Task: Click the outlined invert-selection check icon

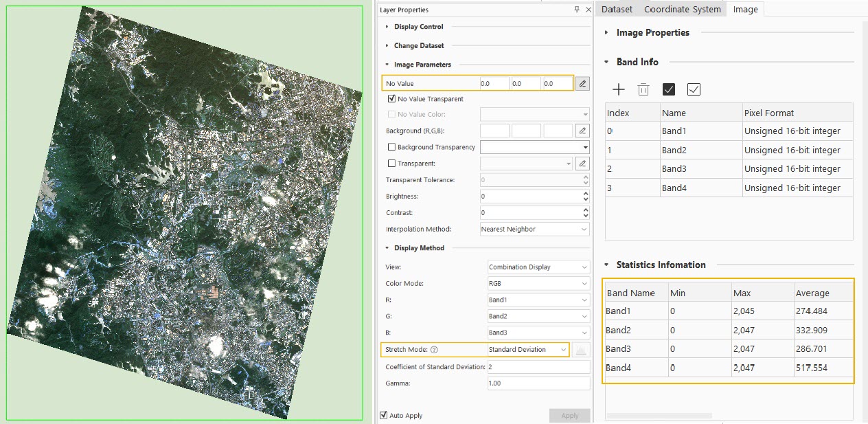Action: (x=694, y=89)
